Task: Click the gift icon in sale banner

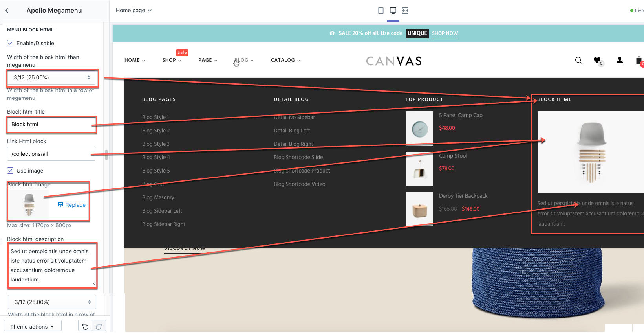Action: point(332,33)
